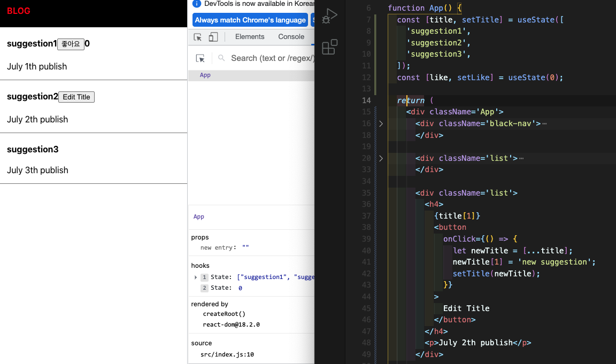Click the suggestion3 post title
Image resolution: width=616 pixels, height=364 pixels.
pos(33,149)
